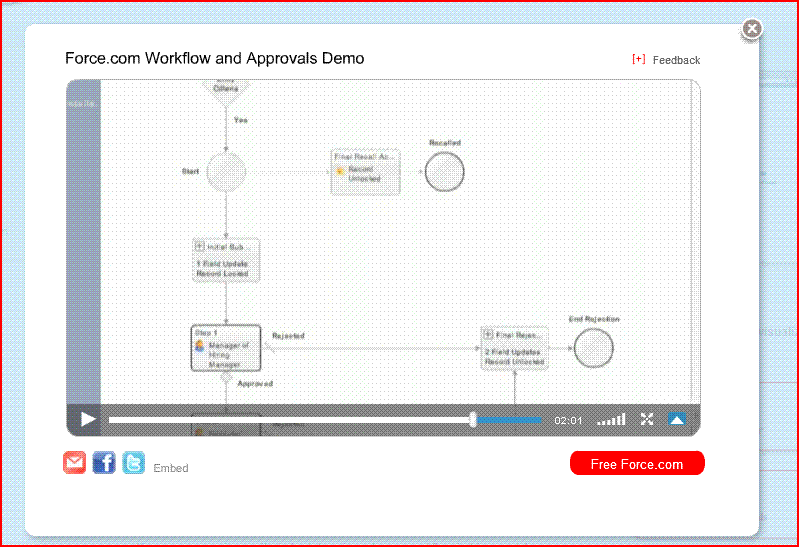Share the video on Facebook
The image size is (799, 547).
pos(104,462)
